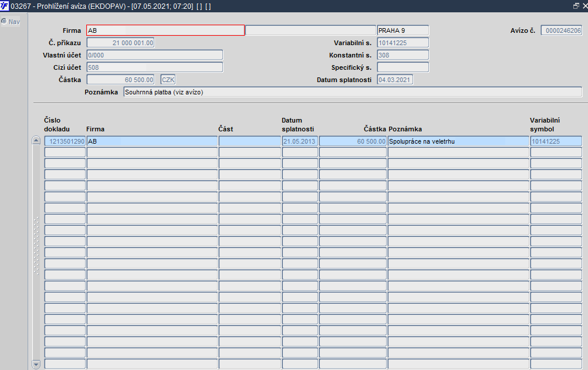The height and width of the screenshot is (370, 588).
Task: Click the Avízo č. field 0000246206
Action: click(x=562, y=30)
